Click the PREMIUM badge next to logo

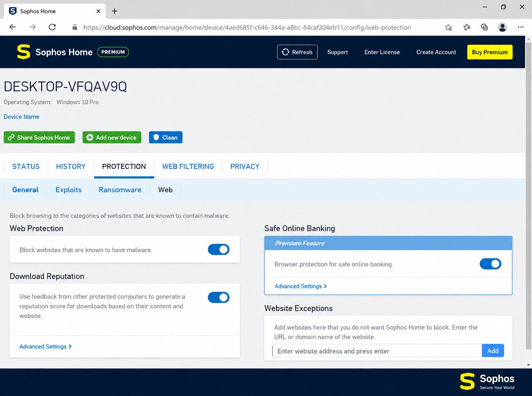(113, 52)
